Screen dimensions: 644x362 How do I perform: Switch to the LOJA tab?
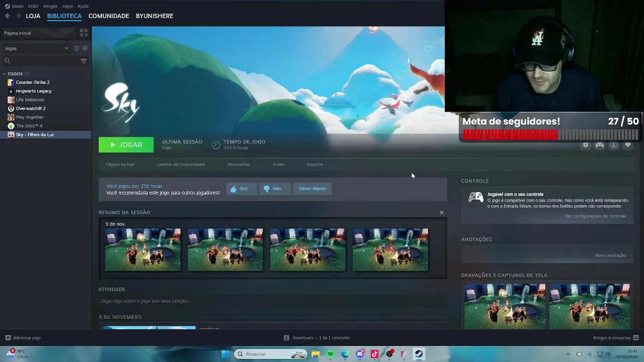tap(33, 16)
